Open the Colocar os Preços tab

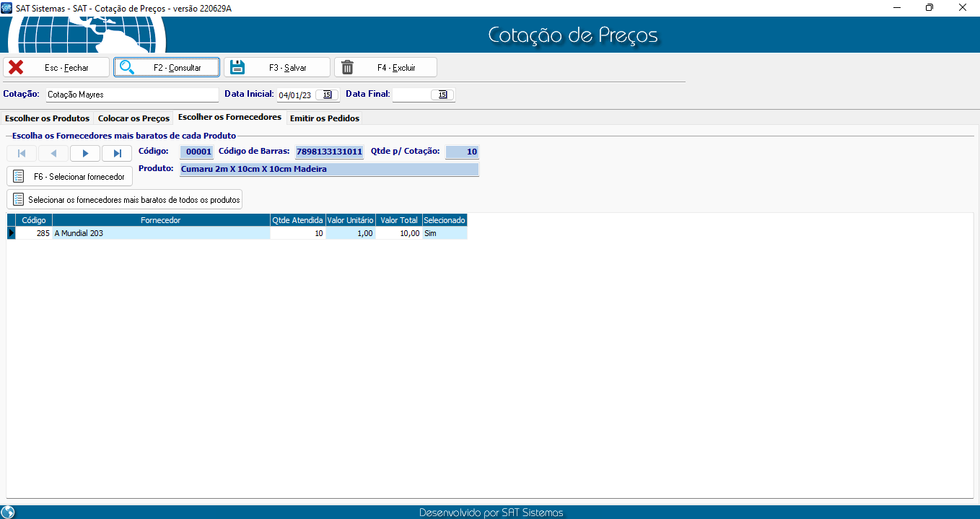point(134,118)
